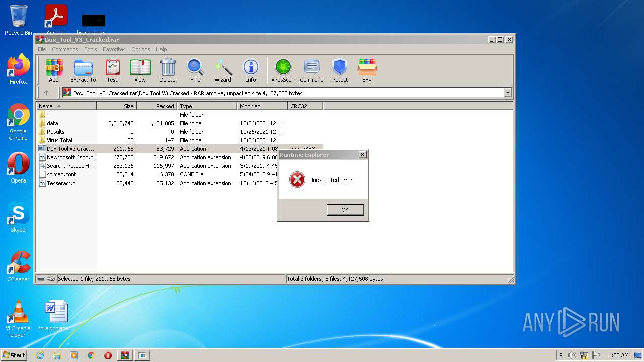Click the Comment toolbar icon
Image resolution: width=644 pixels, height=362 pixels.
coord(311,70)
